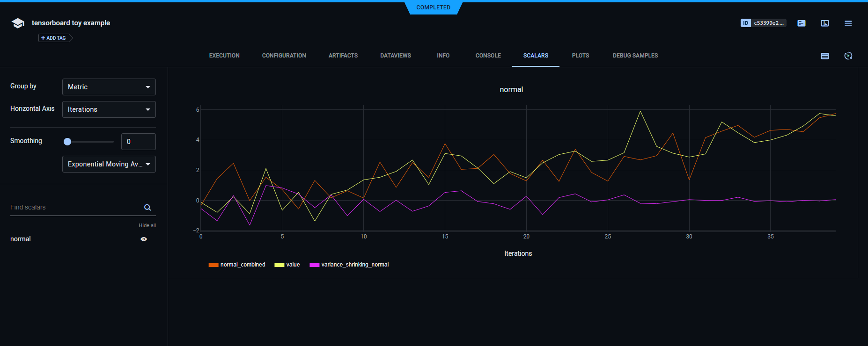
Task: Click the Find scalars search icon
Action: point(147,208)
